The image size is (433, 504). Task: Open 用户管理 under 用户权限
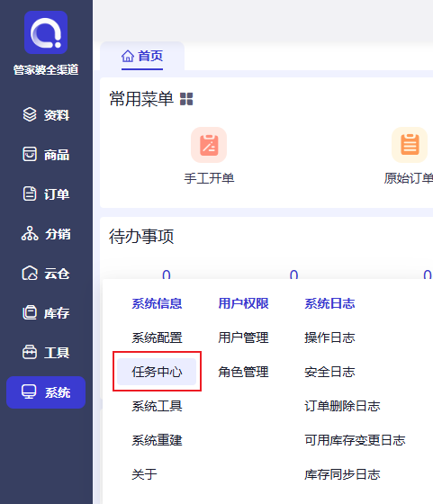(243, 337)
